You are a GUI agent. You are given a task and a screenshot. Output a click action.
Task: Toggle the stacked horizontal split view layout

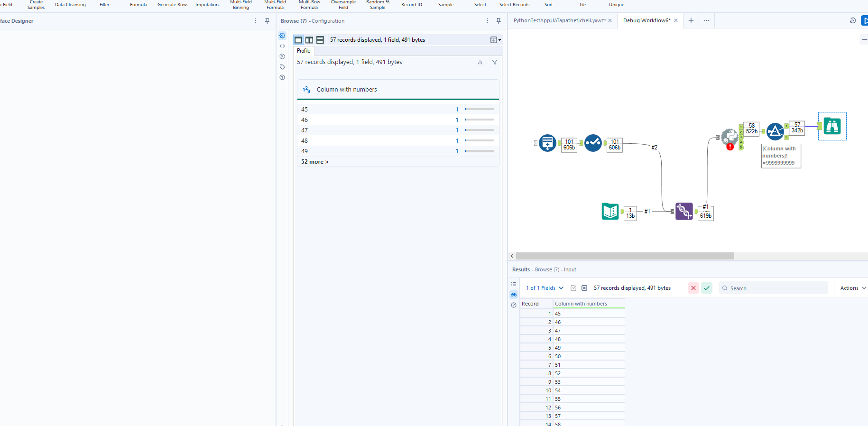coord(320,40)
